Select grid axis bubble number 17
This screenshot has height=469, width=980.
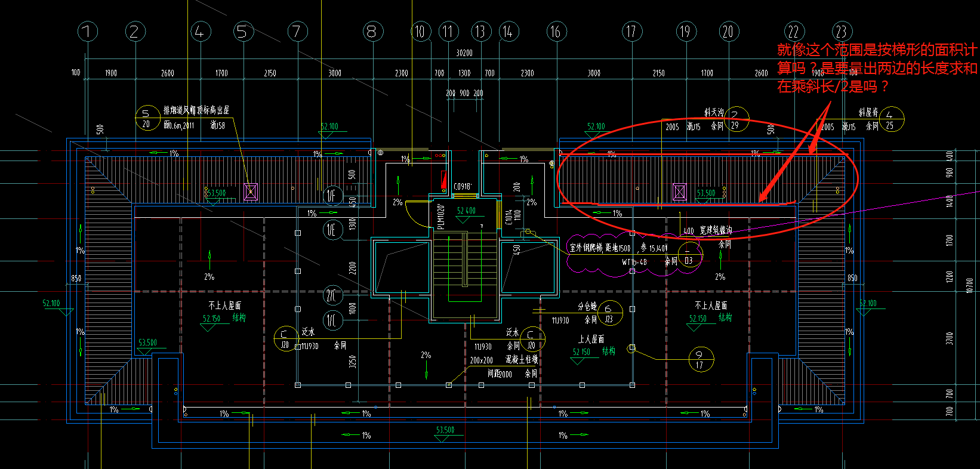[632, 32]
